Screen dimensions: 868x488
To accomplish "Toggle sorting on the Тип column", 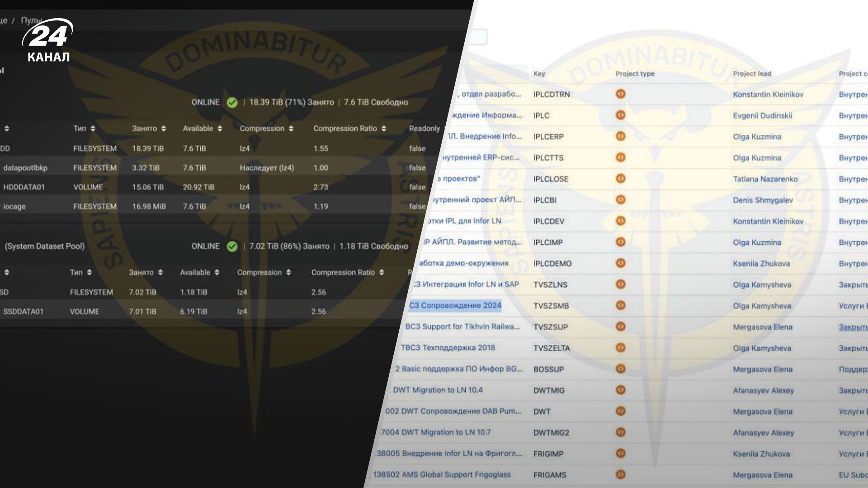I will [84, 128].
